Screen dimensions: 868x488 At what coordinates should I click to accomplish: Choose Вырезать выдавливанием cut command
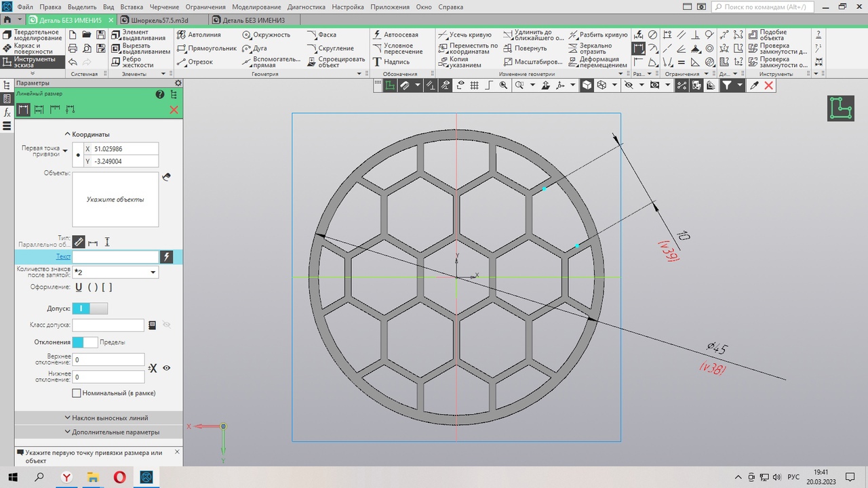[141, 48]
